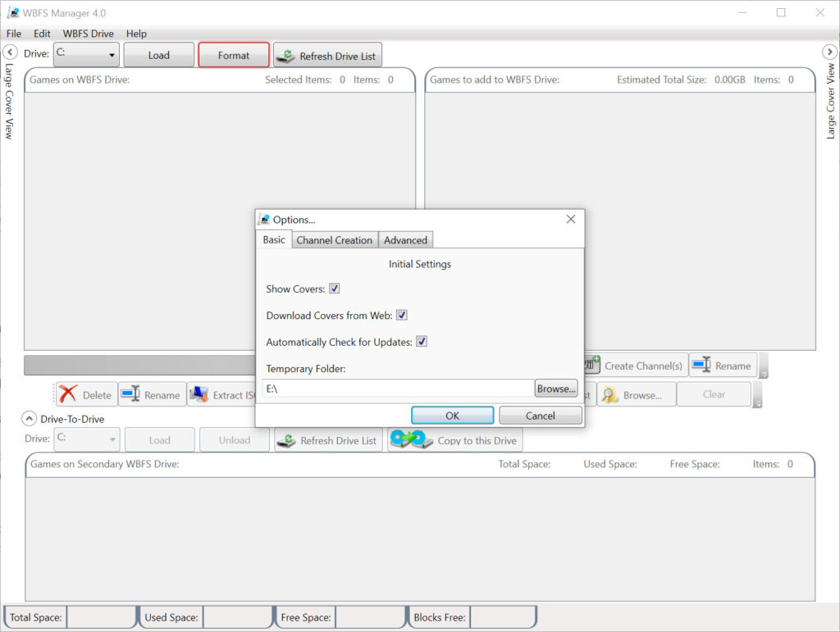This screenshot has width=840, height=632.
Task: Click the top Refresh Drive List button
Action: (x=327, y=55)
